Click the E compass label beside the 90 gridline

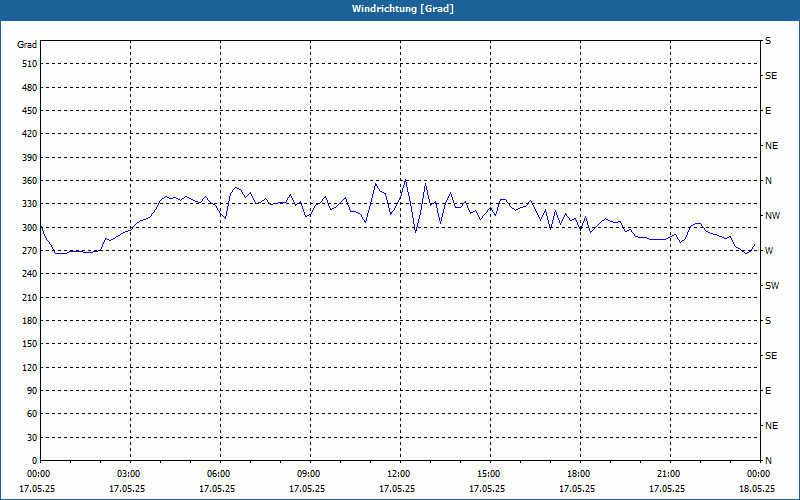point(768,391)
